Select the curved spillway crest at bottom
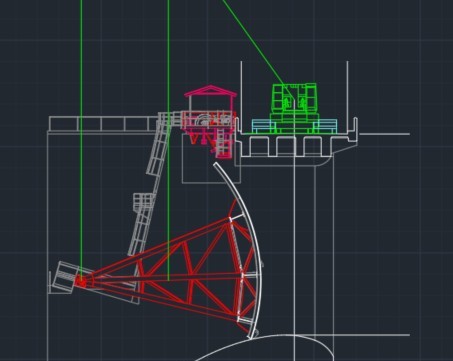 pos(267,348)
